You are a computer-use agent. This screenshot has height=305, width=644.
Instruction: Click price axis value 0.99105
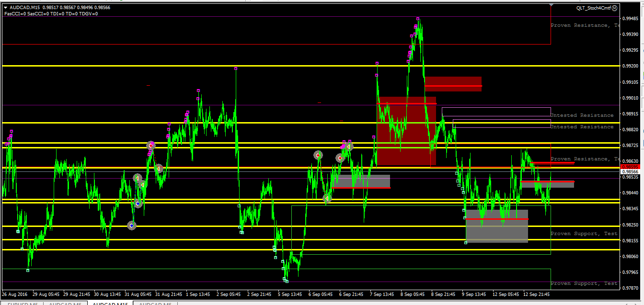(630, 81)
